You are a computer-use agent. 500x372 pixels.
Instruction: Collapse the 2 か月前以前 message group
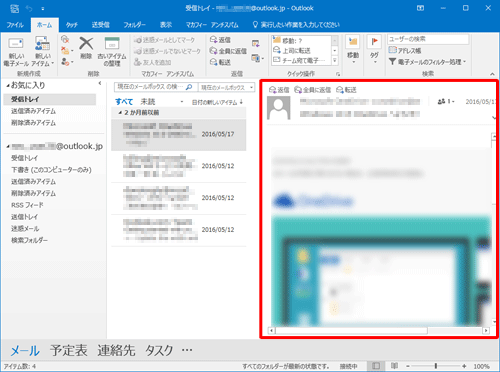click(120, 113)
